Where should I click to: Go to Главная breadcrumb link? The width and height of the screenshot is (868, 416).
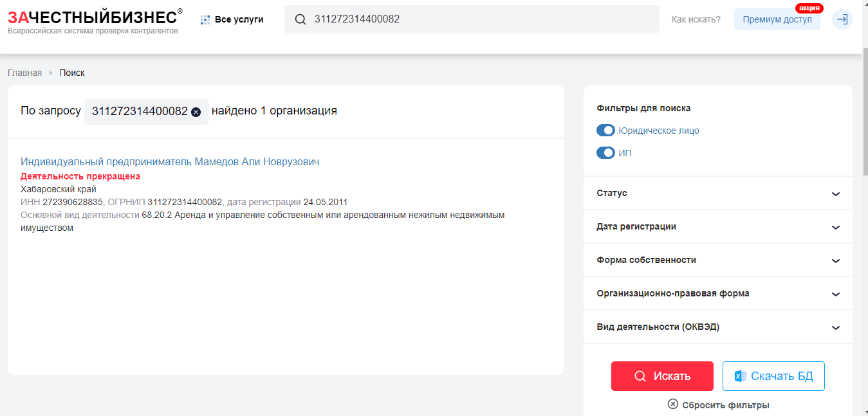[24, 73]
